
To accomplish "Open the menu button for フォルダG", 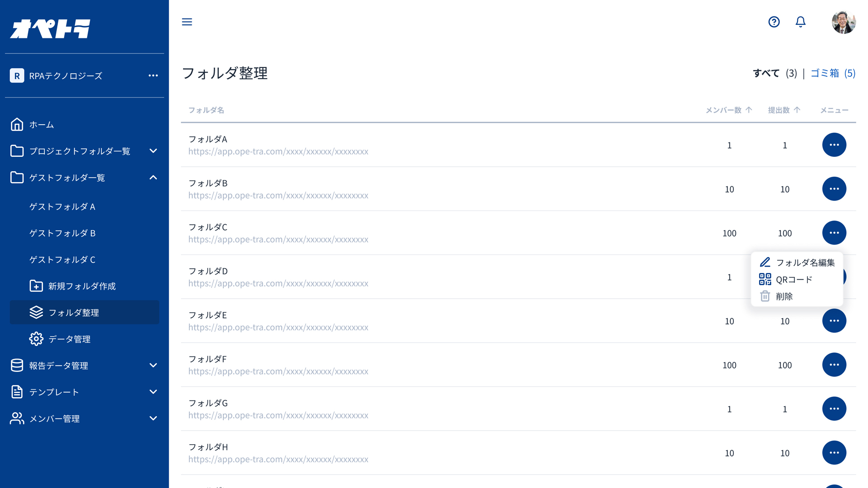I will (834, 409).
